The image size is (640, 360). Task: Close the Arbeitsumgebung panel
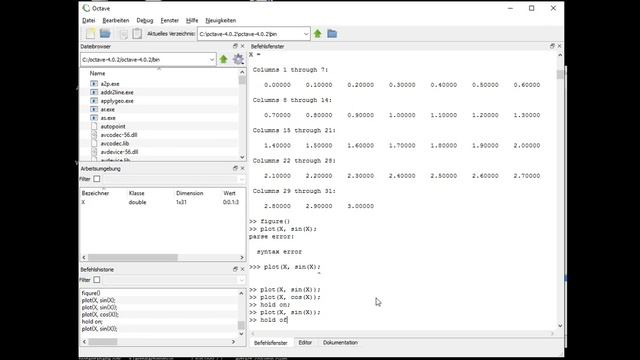pos(242,168)
